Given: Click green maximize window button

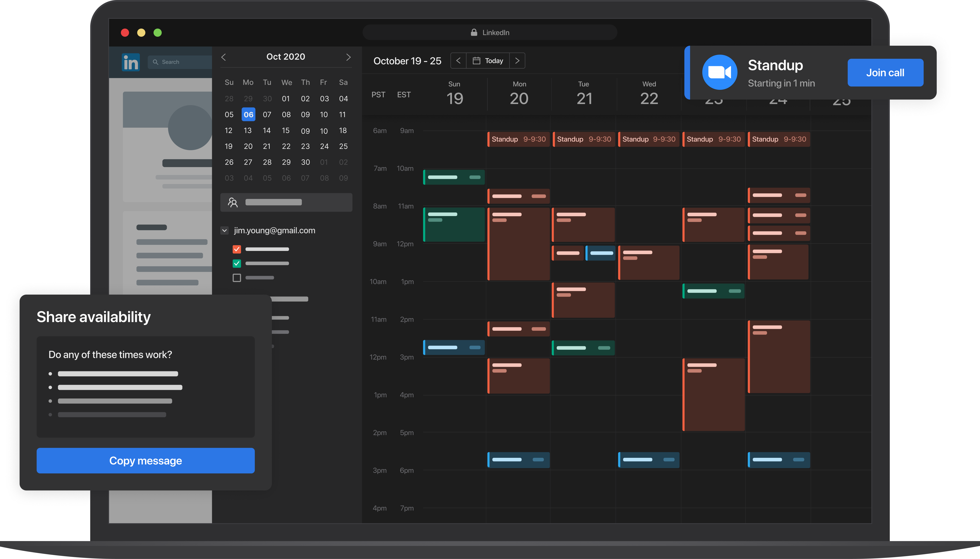Looking at the screenshot, I should click(157, 33).
